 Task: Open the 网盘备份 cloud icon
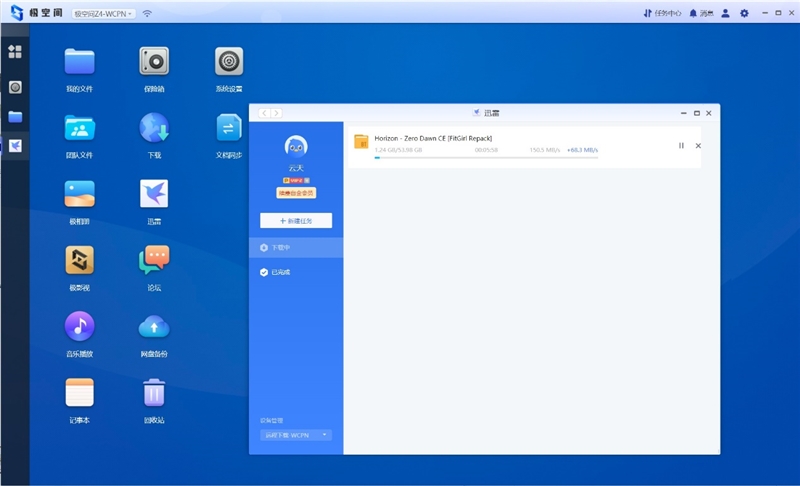tap(154, 327)
